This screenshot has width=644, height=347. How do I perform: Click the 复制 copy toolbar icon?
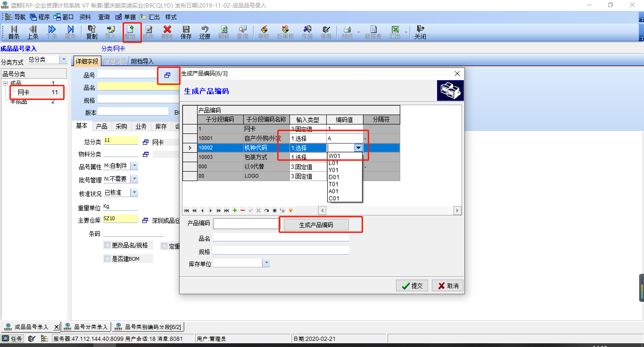coord(92,33)
